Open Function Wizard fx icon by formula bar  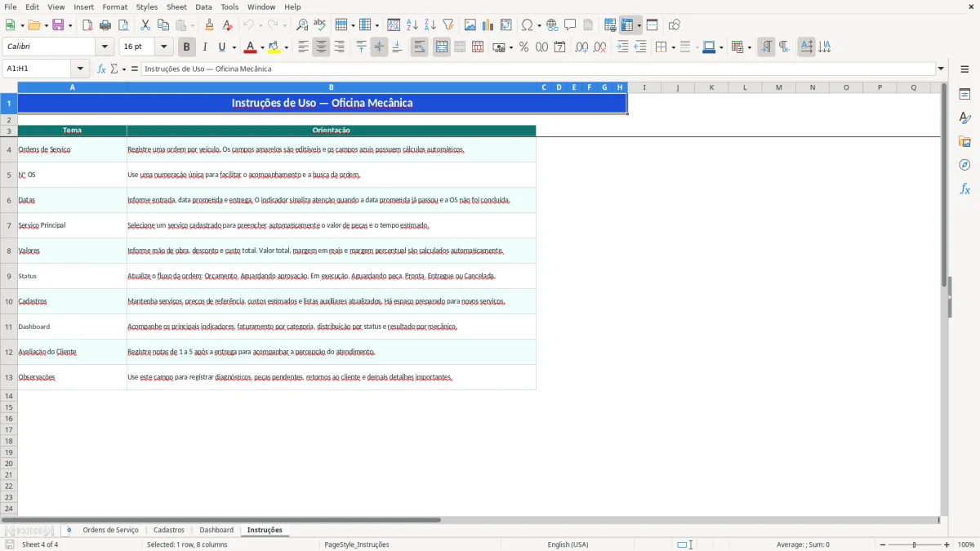click(x=101, y=69)
